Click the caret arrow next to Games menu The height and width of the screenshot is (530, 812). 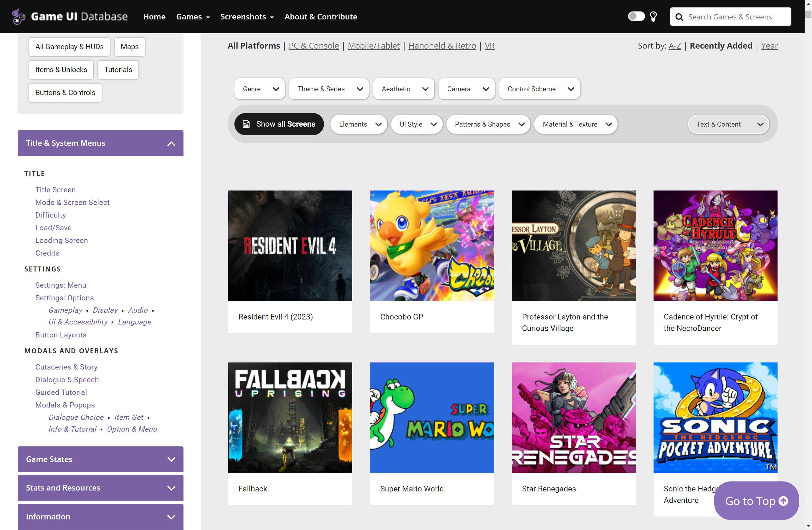208,17
